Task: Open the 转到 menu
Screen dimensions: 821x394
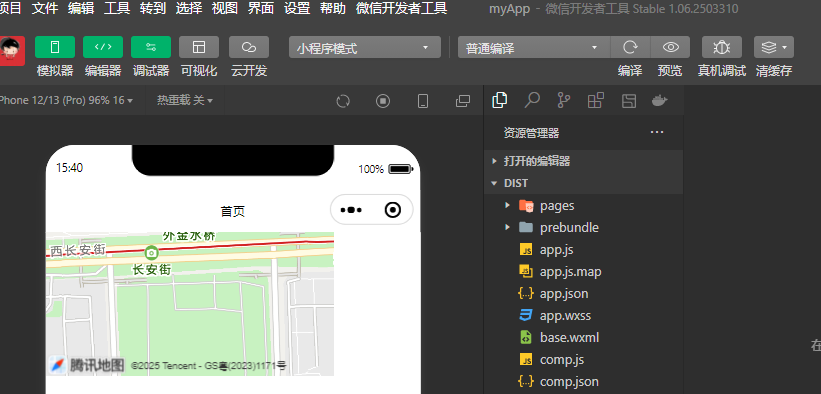Action: 153,8
